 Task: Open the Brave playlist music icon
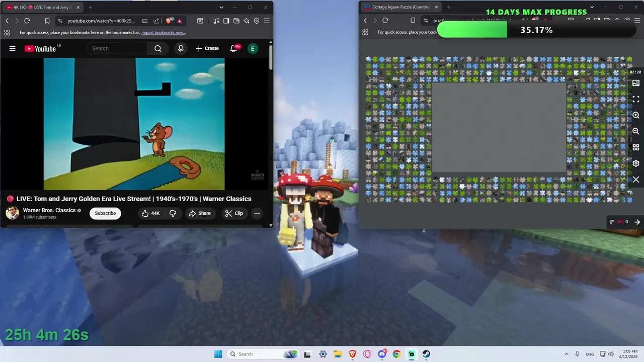[x=216, y=21]
